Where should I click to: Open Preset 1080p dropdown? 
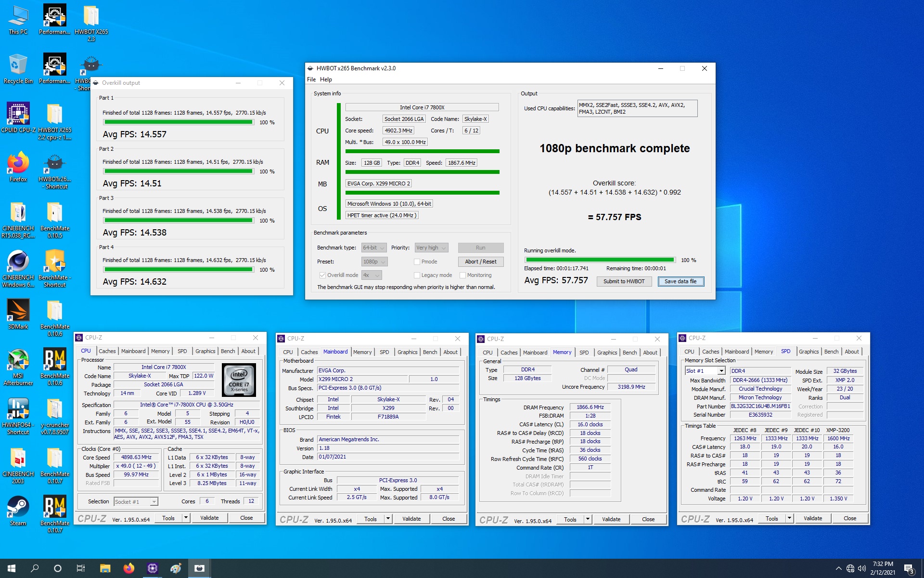click(x=374, y=262)
